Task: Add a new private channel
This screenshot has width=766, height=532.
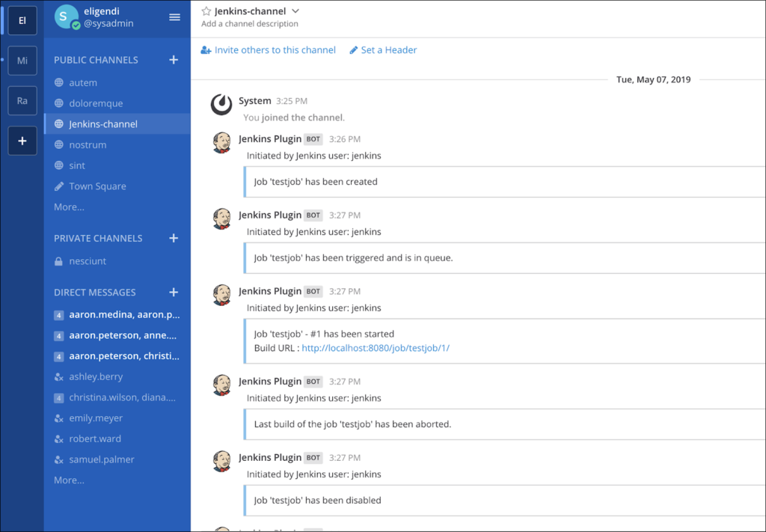Action: [174, 238]
